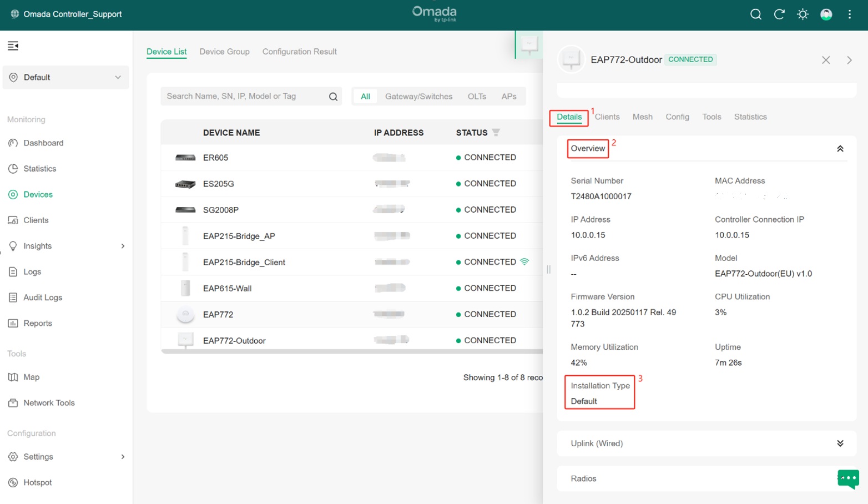The height and width of the screenshot is (504, 868).
Task: Collapse the Overview section
Action: [840, 148]
